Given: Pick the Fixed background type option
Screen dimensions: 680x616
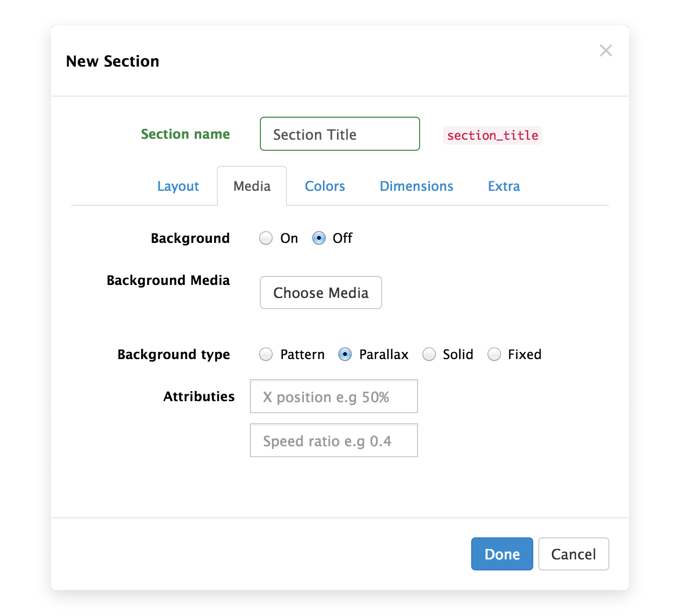Looking at the screenshot, I should click(x=494, y=355).
